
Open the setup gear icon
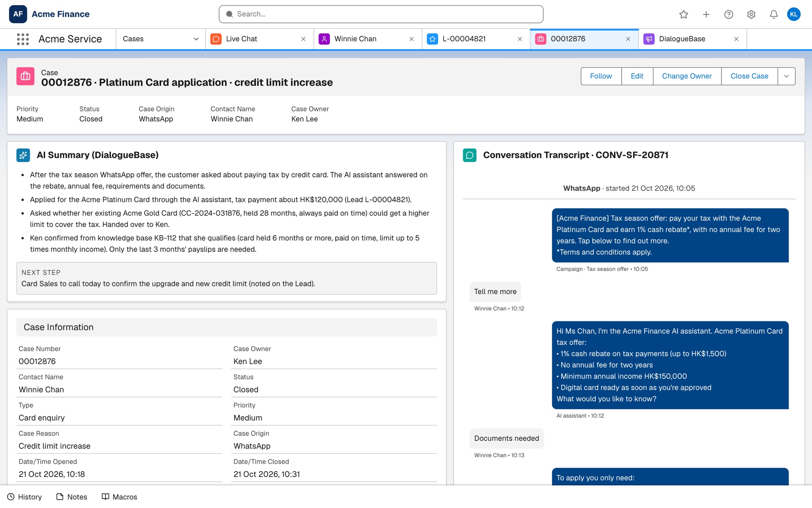[751, 14]
